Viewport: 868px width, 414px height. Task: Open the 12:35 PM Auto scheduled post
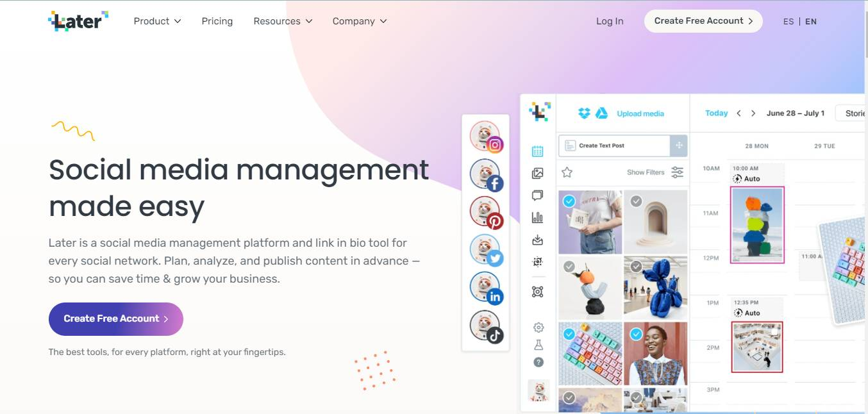pyautogui.click(x=757, y=335)
